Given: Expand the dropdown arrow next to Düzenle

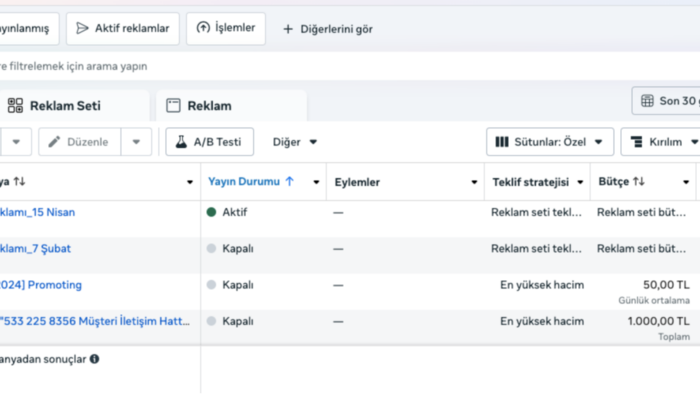Looking at the screenshot, I should [136, 142].
